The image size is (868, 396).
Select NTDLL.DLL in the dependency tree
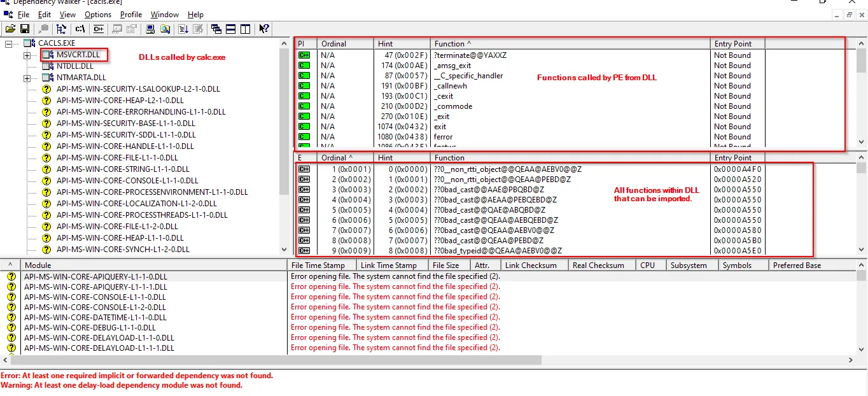click(x=74, y=66)
